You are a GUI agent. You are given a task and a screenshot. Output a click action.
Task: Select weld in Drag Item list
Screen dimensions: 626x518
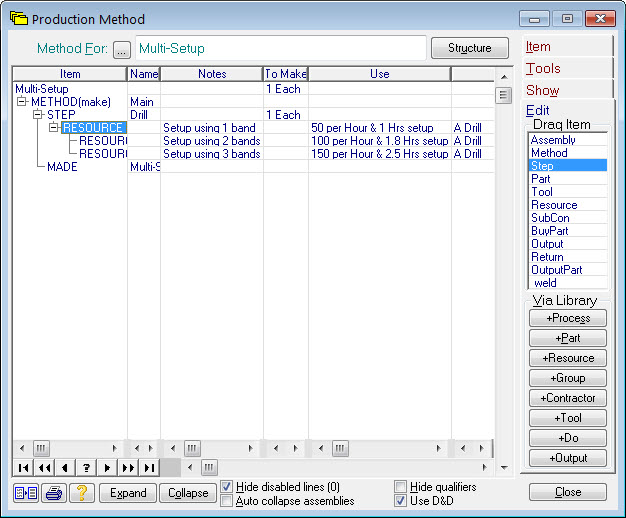(568, 283)
